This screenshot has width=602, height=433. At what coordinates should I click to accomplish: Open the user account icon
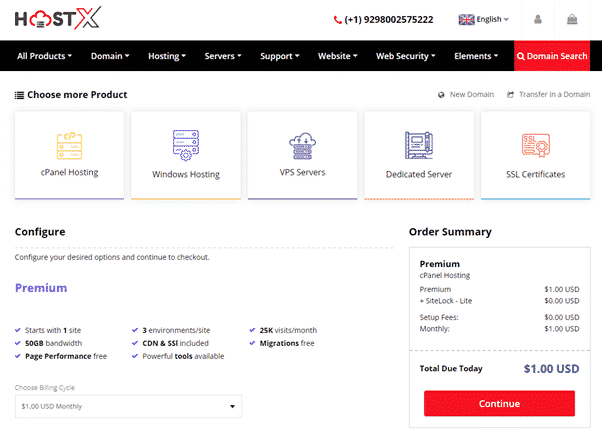point(537,19)
